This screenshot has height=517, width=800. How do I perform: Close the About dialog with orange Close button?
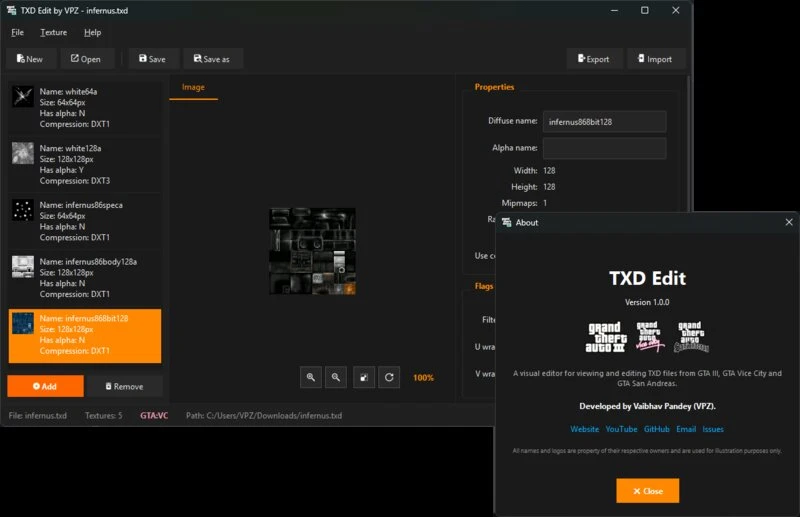click(647, 491)
